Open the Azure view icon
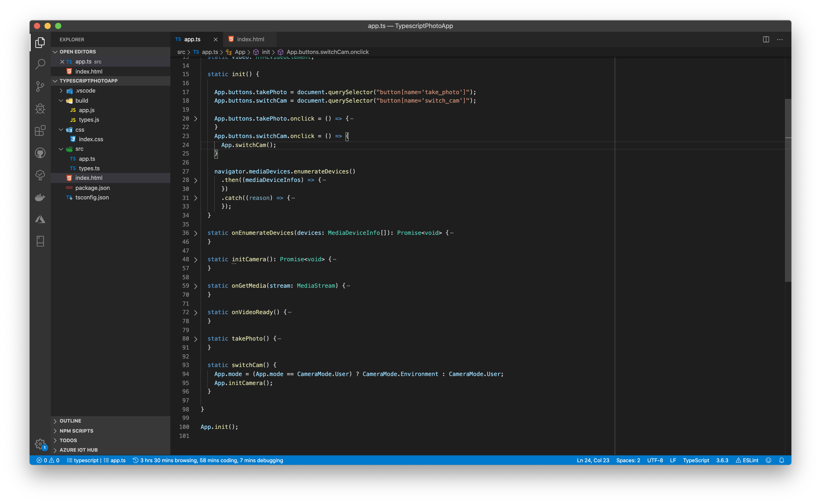 40,219
